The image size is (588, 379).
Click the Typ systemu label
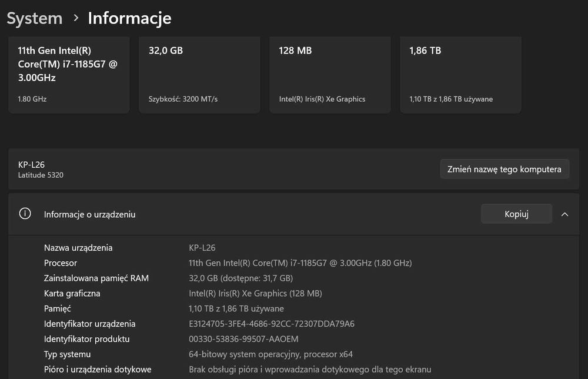(67, 354)
